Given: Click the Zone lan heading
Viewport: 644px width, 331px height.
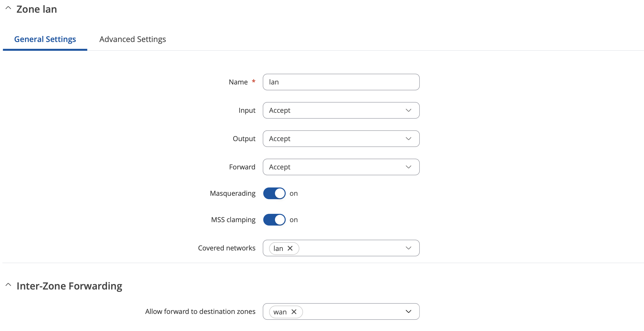Looking at the screenshot, I should tap(37, 9).
